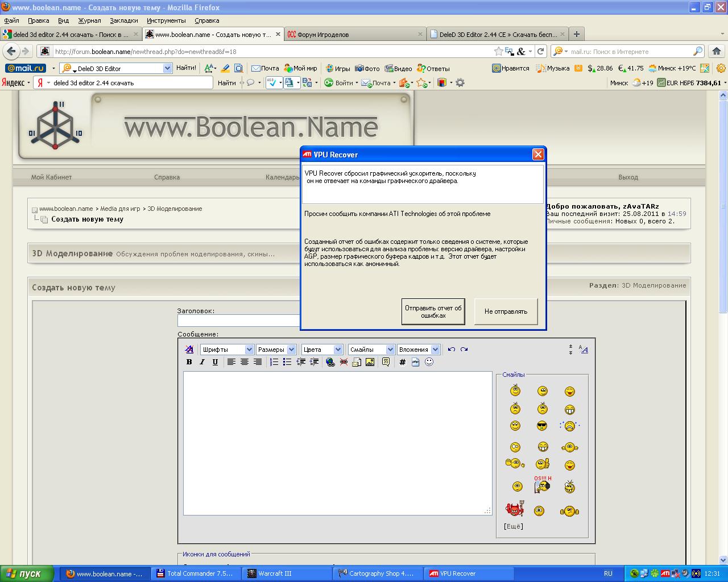Insert an image into the message
The width and height of the screenshot is (728, 582).
[370, 362]
